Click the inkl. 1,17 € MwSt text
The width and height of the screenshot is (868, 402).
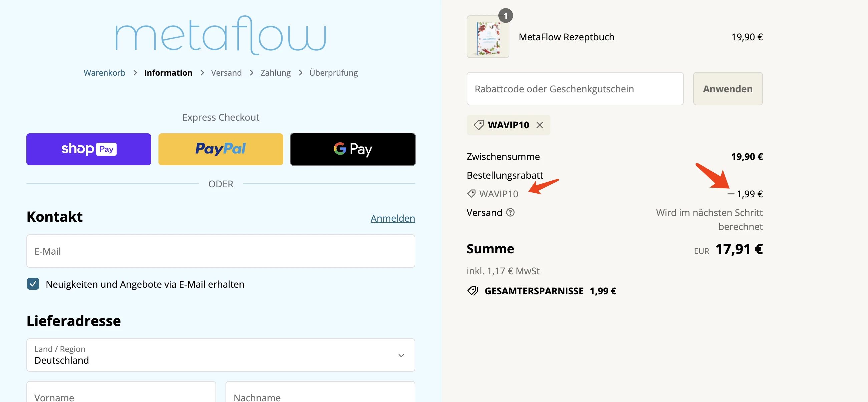coord(503,271)
